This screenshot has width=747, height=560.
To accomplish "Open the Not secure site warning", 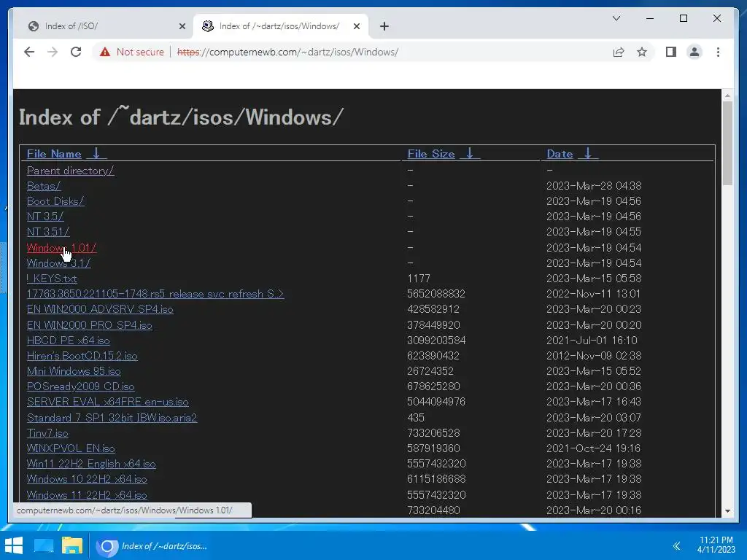I will pos(131,52).
